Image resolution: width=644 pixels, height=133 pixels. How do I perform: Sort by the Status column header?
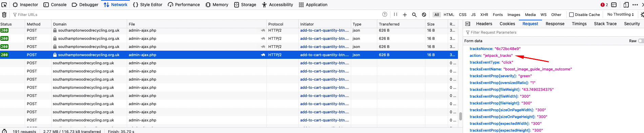12,24
